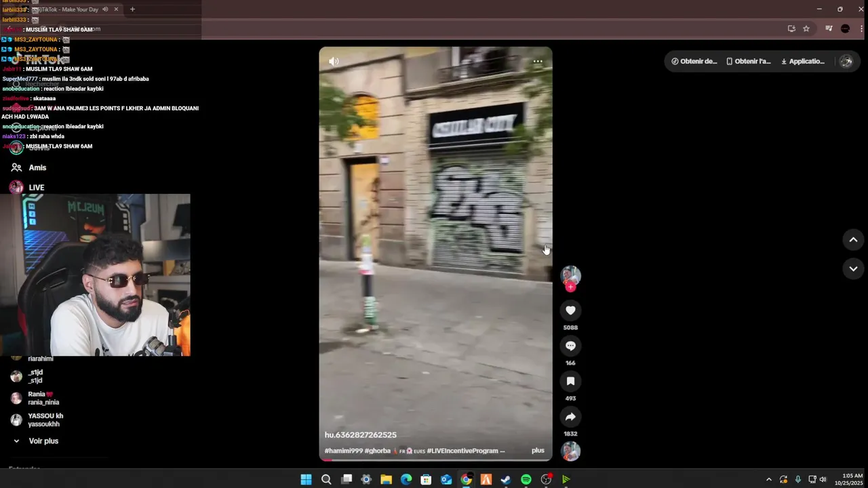Open the clock showing 1:05 AM
868x488 pixels.
[848, 480]
